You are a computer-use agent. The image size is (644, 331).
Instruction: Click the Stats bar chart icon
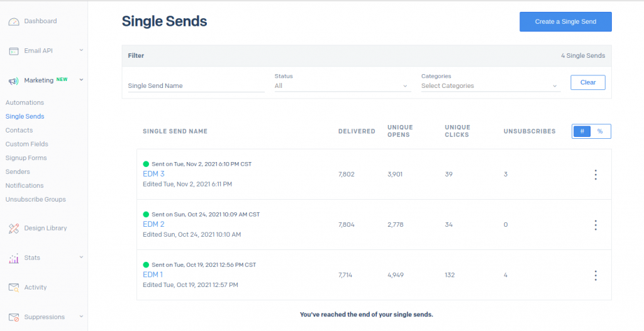[14, 258]
